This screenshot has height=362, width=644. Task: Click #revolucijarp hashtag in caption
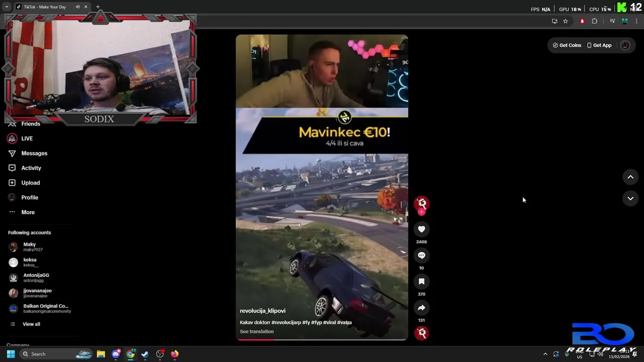click(286, 322)
